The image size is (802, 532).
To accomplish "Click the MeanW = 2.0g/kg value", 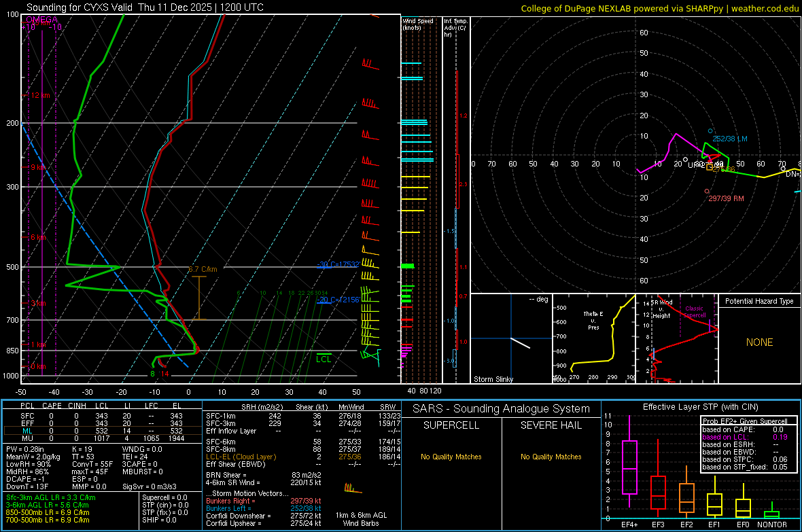I will tap(33, 457).
